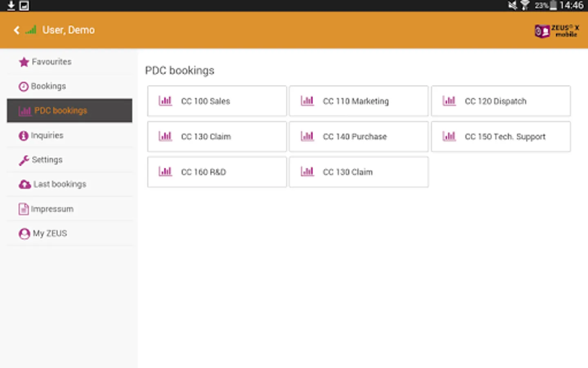
Task: Tap the User, Demo title
Action: (69, 30)
